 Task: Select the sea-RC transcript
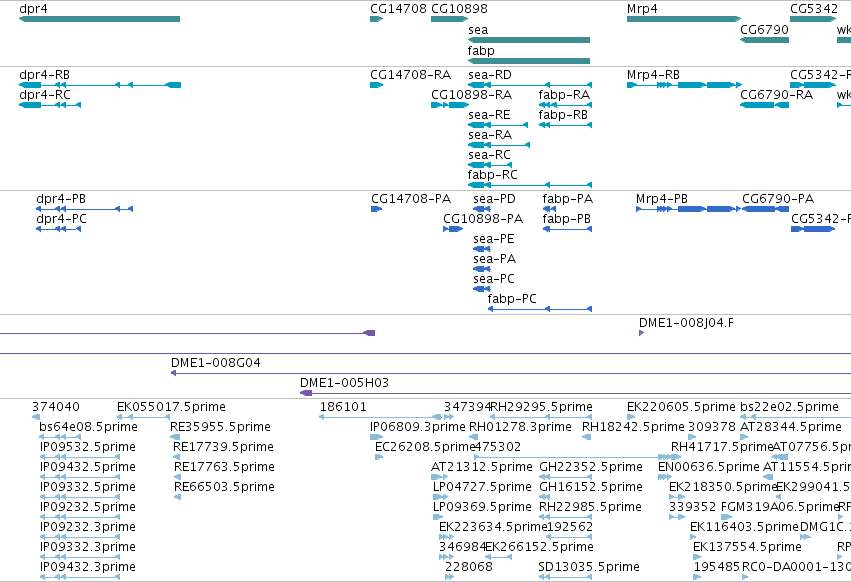pyautogui.click(x=490, y=165)
